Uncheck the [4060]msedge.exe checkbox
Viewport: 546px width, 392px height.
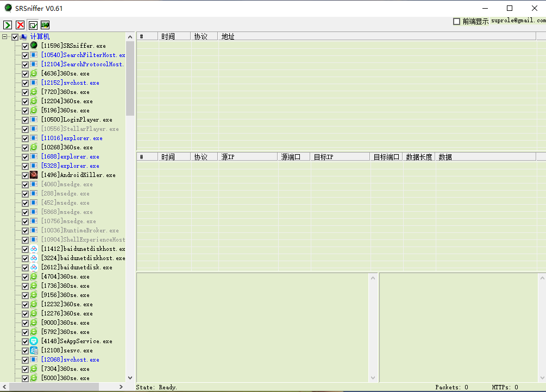pyautogui.click(x=25, y=185)
